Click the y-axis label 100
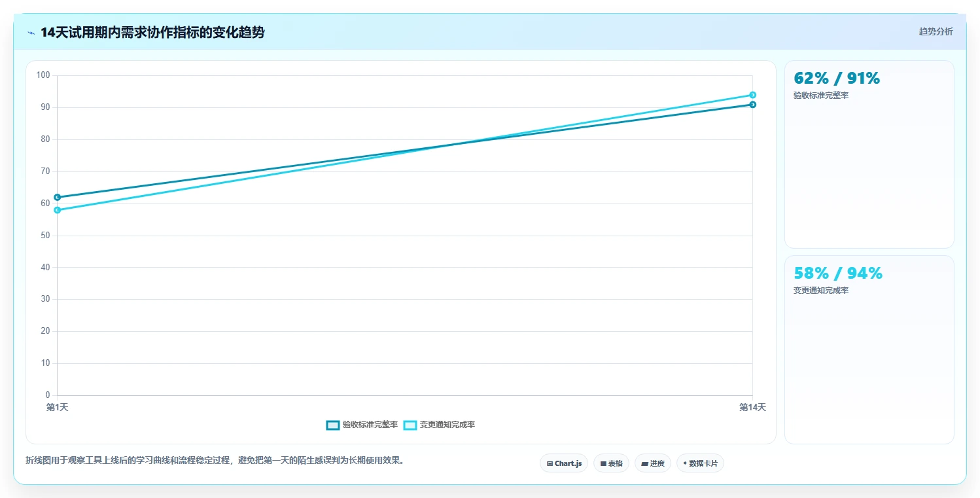The width and height of the screenshot is (980, 498). [43, 75]
